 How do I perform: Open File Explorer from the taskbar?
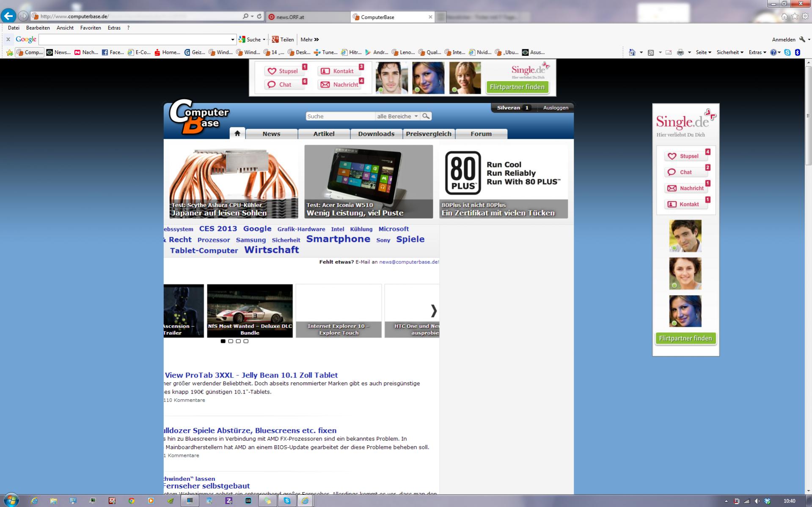[x=54, y=501]
